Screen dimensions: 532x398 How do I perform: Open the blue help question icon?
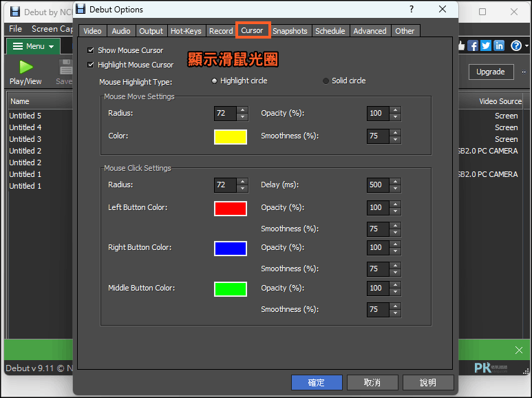(x=516, y=45)
